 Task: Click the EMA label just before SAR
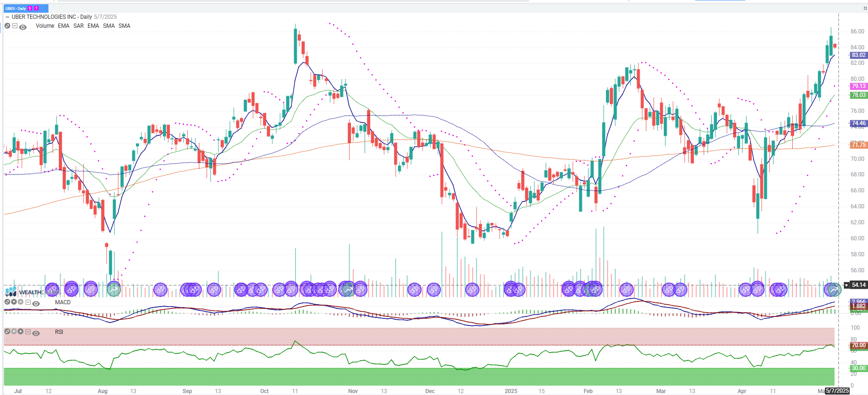click(64, 26)
